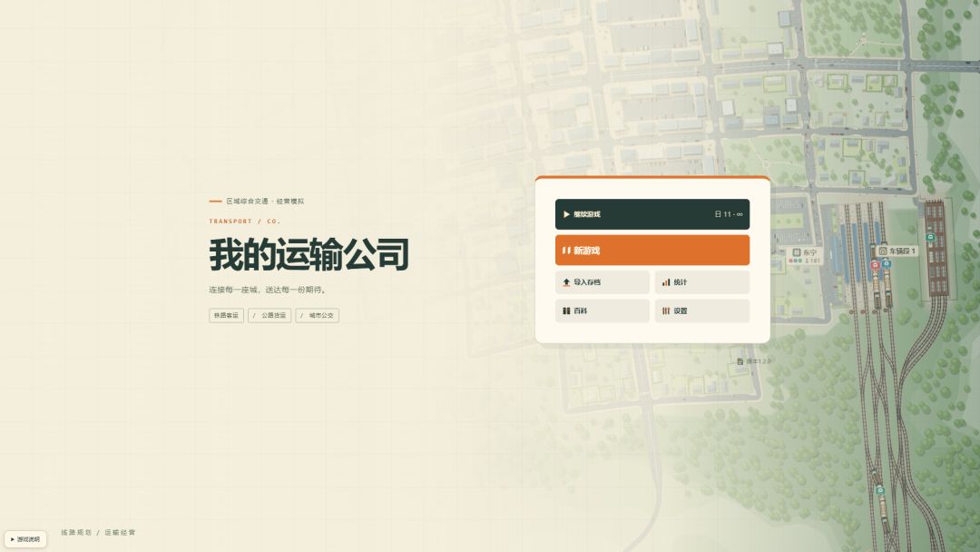Click the 继续游戏 continue game button
This screenshot has width=980, height=552.
(652, 214)
